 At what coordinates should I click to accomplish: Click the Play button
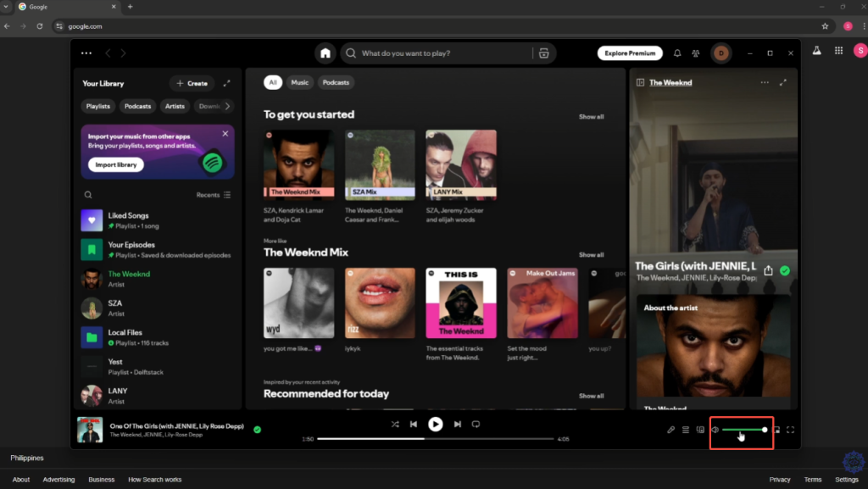[x=435, y=425]
